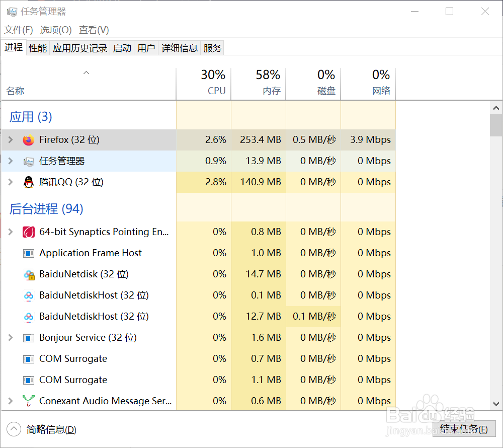Select the Firefox (32 位) row name
Image resolution: width=503 pixels, height=448 pixels.
point(69,140)
